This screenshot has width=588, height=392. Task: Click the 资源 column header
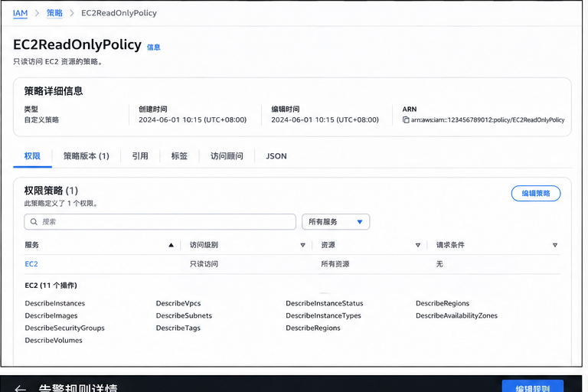point(328,245)
